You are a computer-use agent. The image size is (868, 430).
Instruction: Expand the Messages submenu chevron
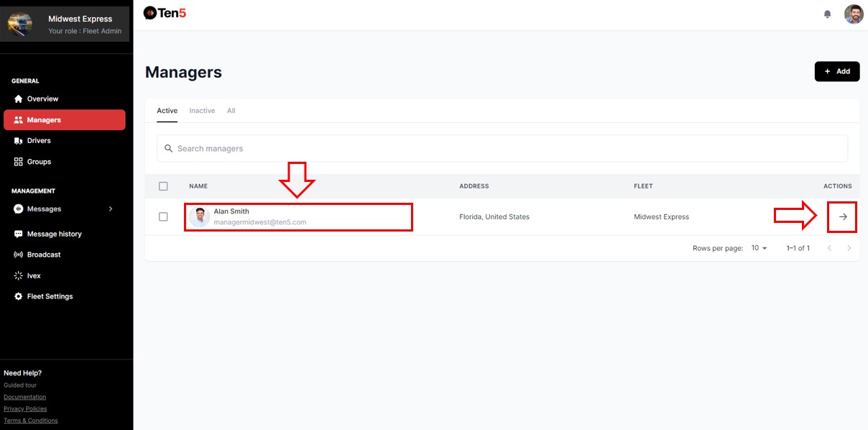click(111, 209)
